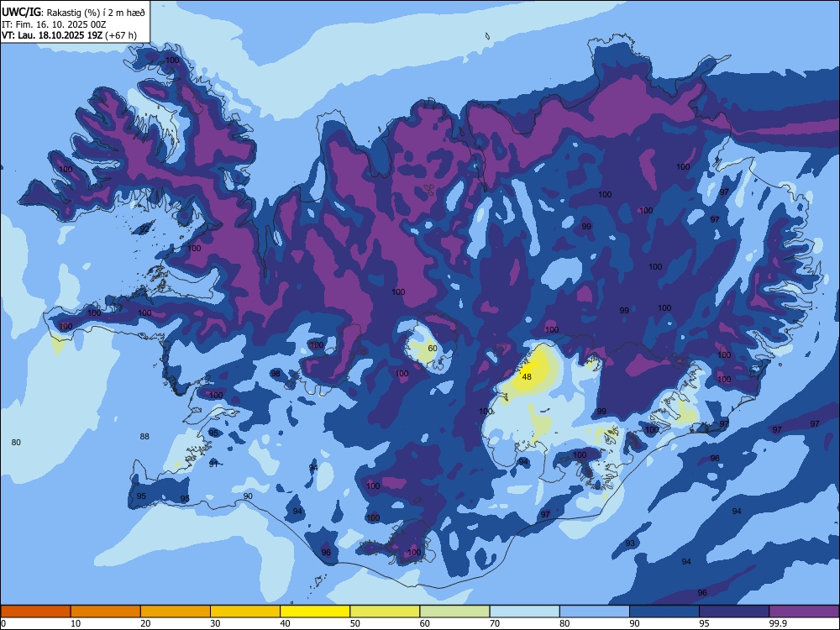
Task: Click the 98 humidity value on the map
Action: coord(276,374)
